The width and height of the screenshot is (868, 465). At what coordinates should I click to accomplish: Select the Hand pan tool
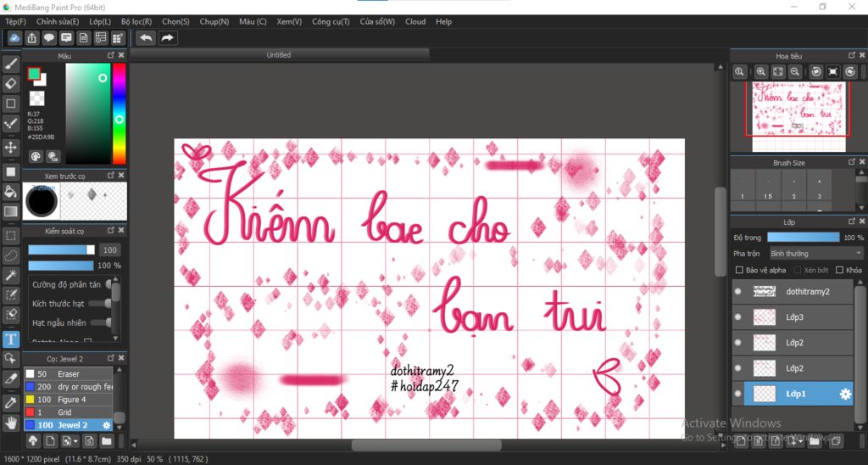click(x=10, y=423)
